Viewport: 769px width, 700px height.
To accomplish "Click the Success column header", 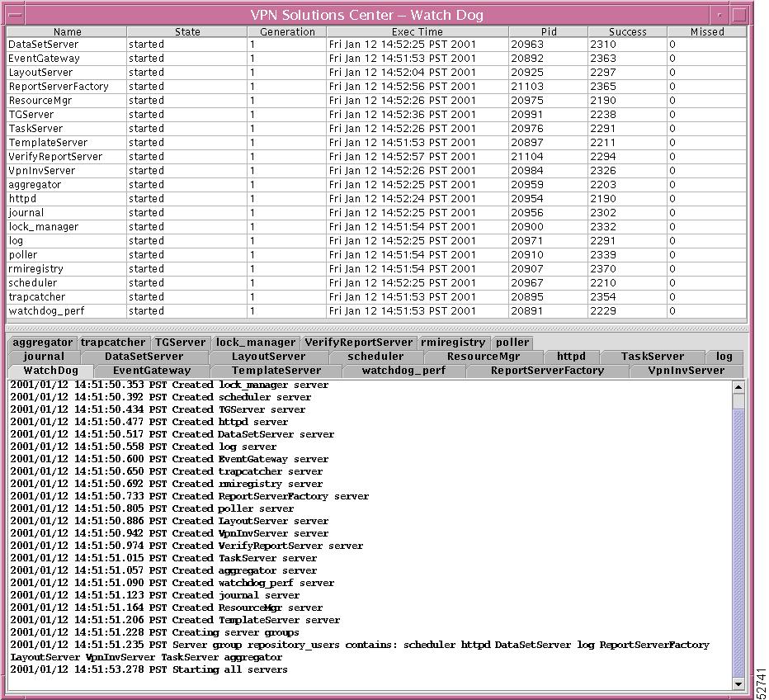I will pyautogui.click(x=628, y=32).
